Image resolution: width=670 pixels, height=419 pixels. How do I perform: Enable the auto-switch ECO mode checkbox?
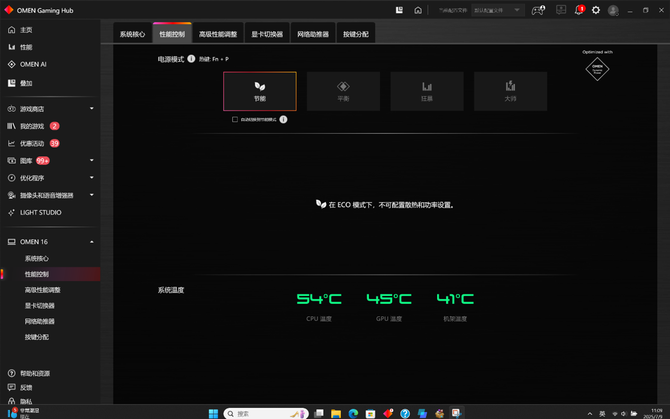(235, 119)
